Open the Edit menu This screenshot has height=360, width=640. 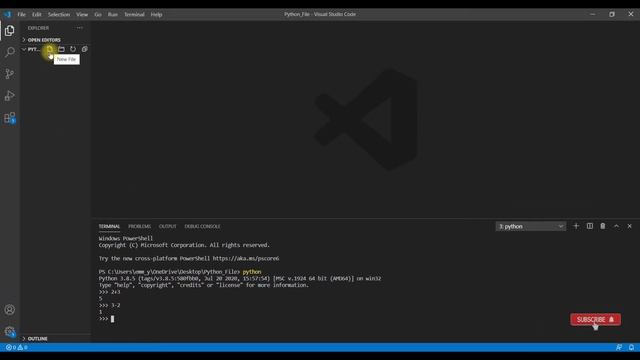click(x=37, y=14)
